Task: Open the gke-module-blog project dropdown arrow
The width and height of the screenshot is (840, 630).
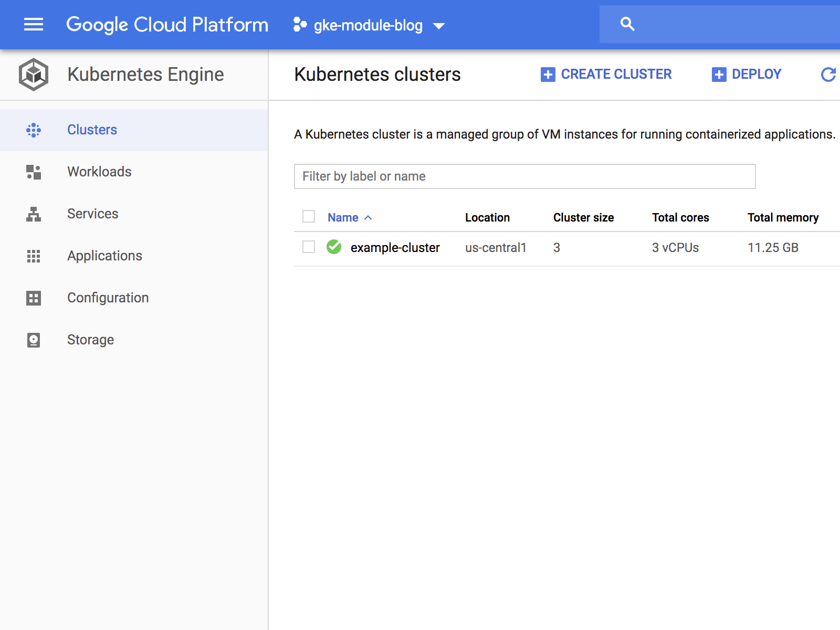Action: click(x=439, y=26)
